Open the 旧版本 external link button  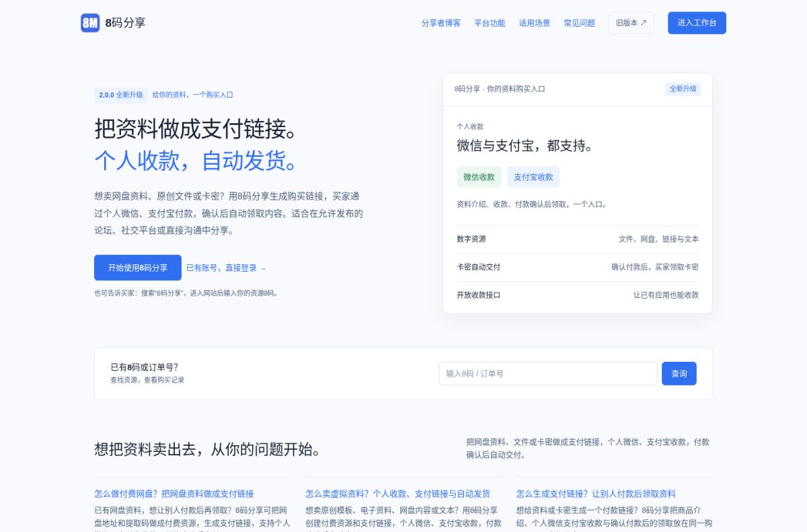point(631,23)
